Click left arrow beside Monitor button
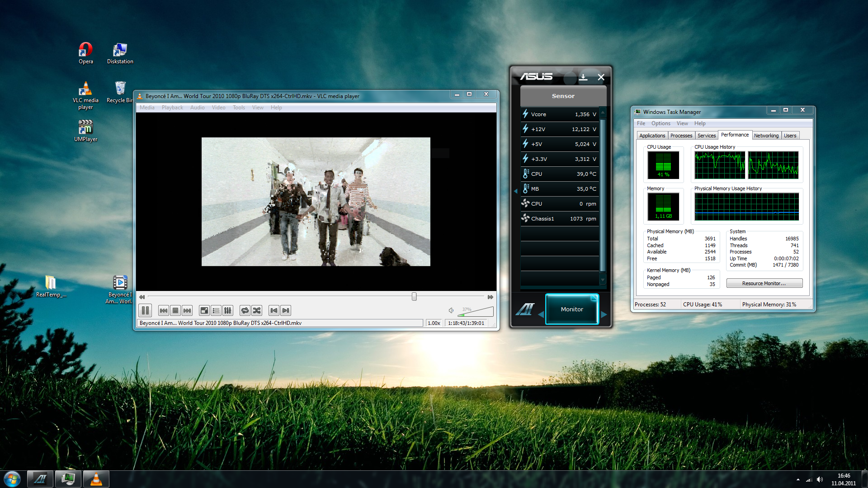868x488 pixels. [541, 314]
